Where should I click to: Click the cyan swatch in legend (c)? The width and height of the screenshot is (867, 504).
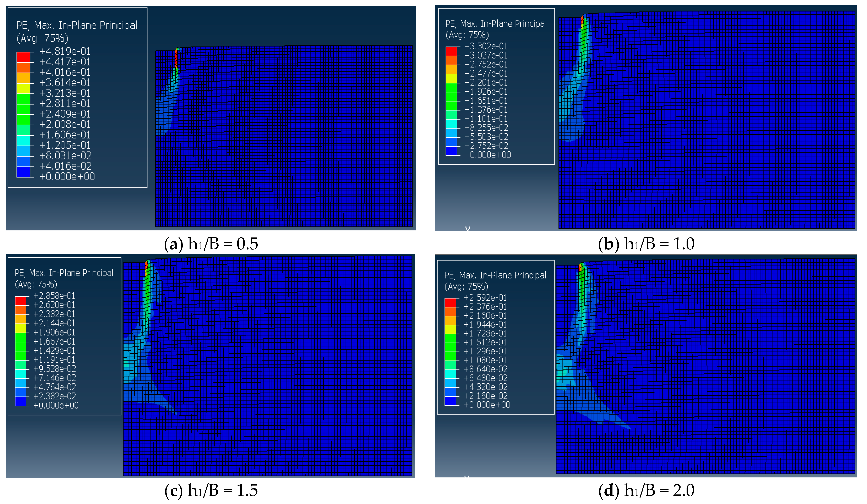[21, 374]
